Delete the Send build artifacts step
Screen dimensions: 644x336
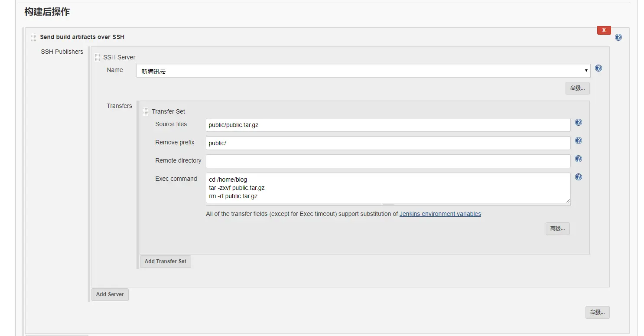click(x=604, y=30)
